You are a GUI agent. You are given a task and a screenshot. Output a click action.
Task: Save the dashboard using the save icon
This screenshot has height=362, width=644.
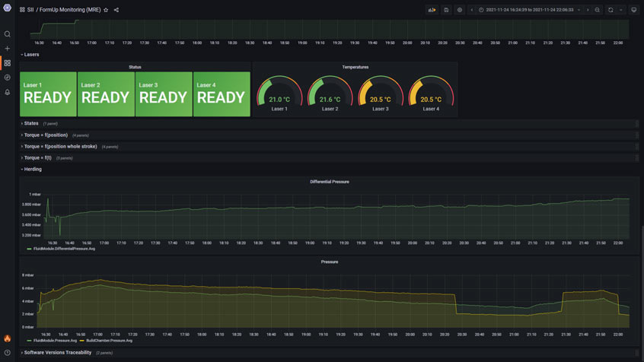[x=447, y=10]
